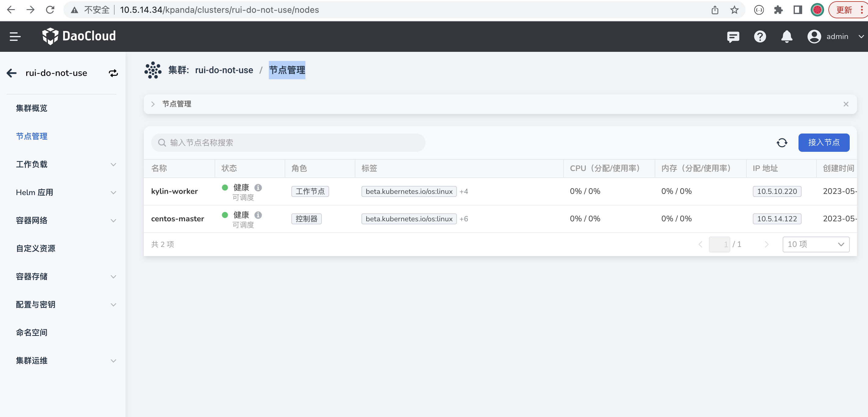Open the centos-master node
This screenshot has width=868, height=417.
coord(178,219)
